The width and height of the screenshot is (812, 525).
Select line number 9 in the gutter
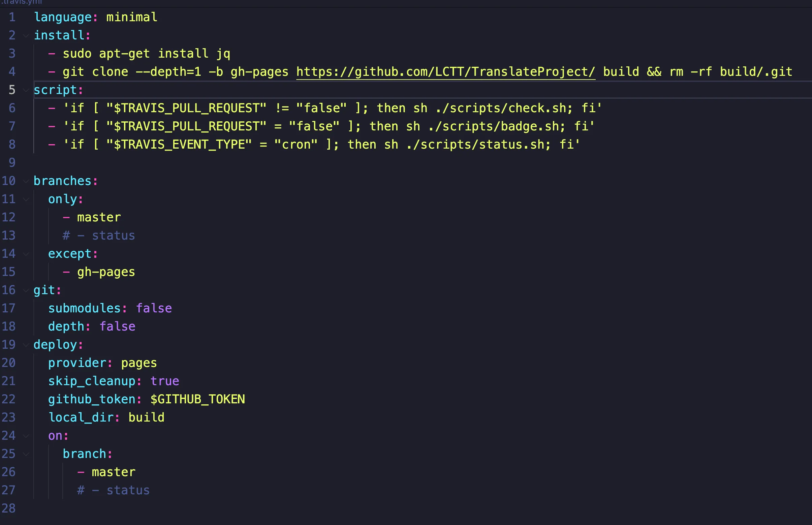point(12,163)
